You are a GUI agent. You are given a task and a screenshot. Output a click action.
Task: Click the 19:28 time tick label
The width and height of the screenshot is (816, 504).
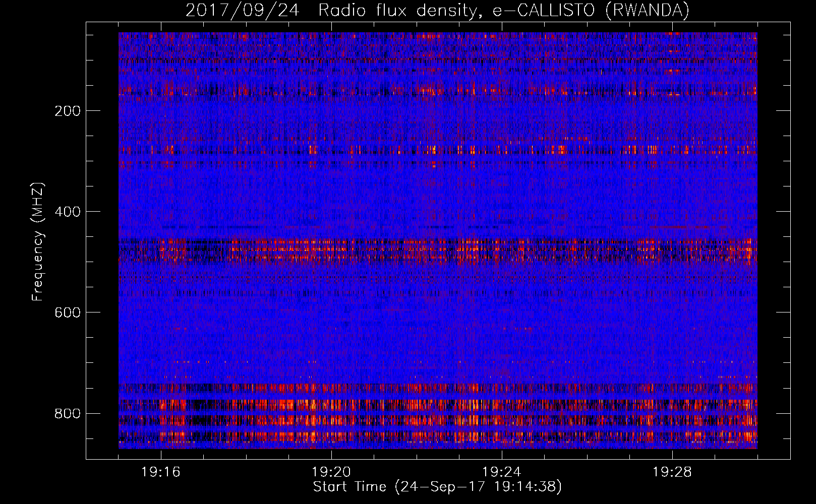point(672,472)
